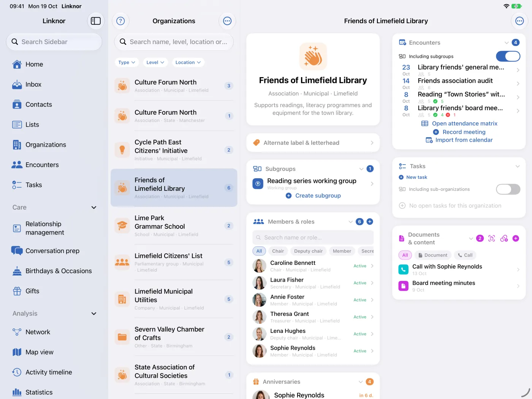This screenshot has height=399, width=532.
Task: Collapse the Analysis section in sidebar
Action: 94,313
